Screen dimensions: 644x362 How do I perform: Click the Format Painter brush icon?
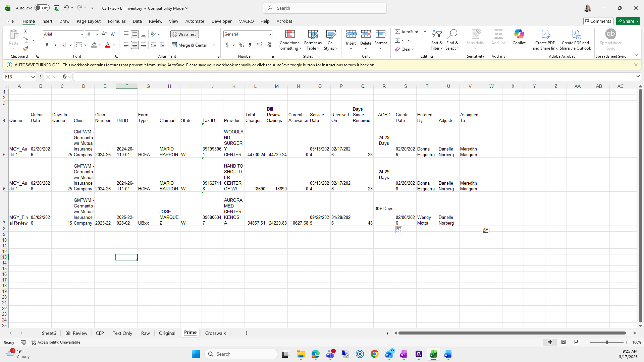point(25,49)
